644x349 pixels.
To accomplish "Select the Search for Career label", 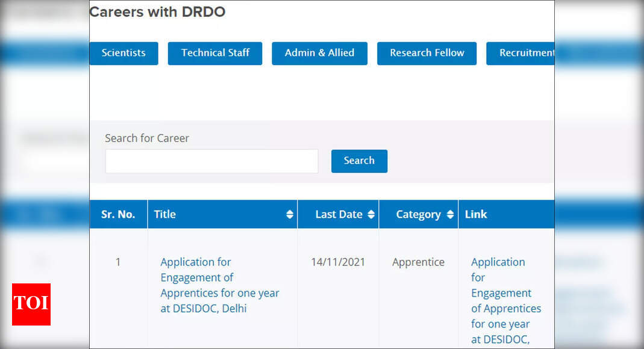I will 147,138.
